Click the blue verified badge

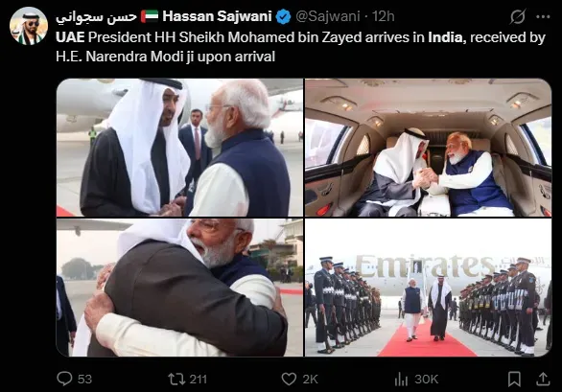(284, 16)
